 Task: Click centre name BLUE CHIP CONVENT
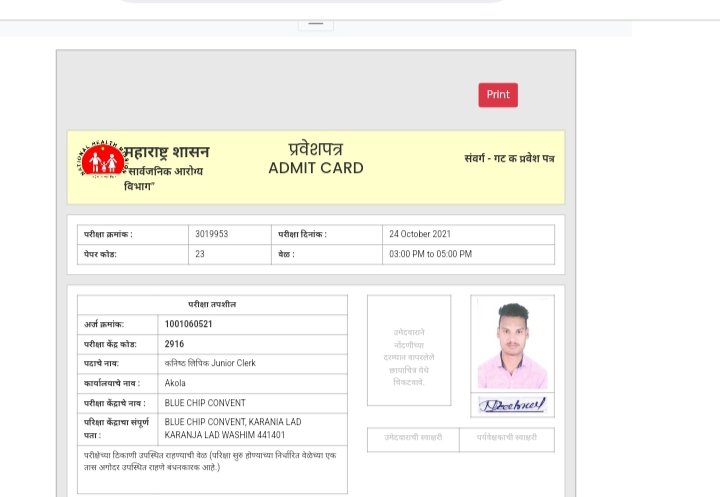(x=205, y=403)
